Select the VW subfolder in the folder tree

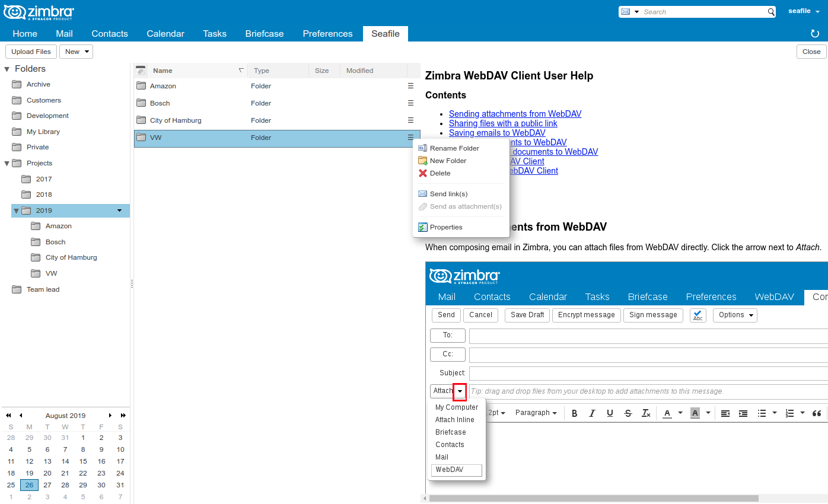click(52, 273)
